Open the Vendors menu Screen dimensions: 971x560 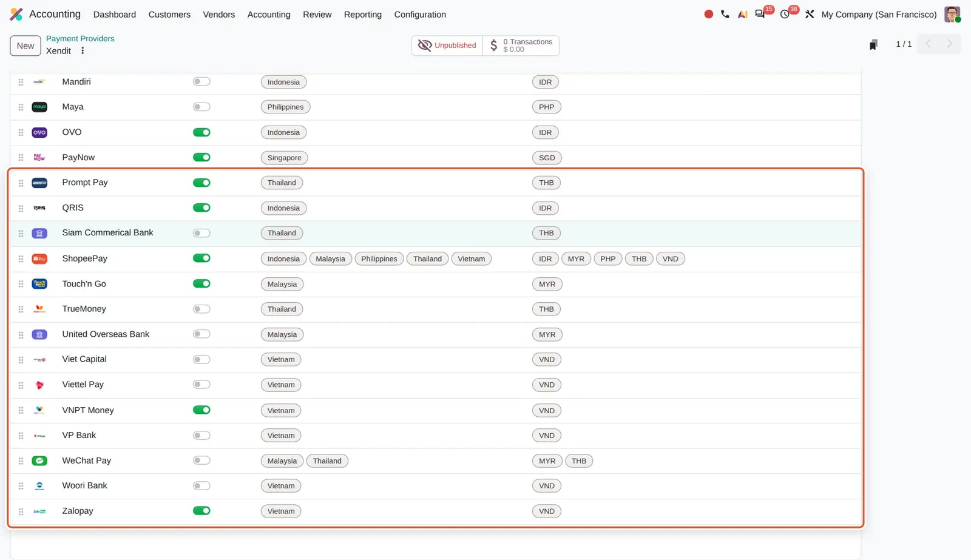click(x=219, y=15)
